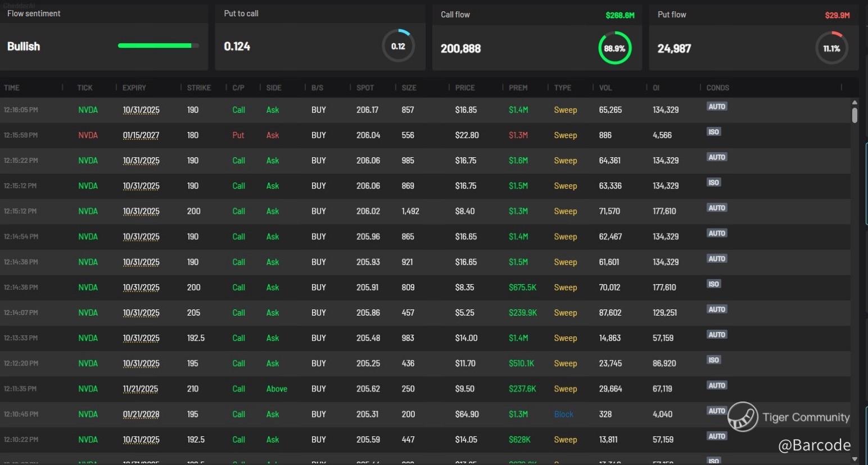868x465 pixels.
Task: Sort by the STRIKE column header
Action: click(199, 88)
